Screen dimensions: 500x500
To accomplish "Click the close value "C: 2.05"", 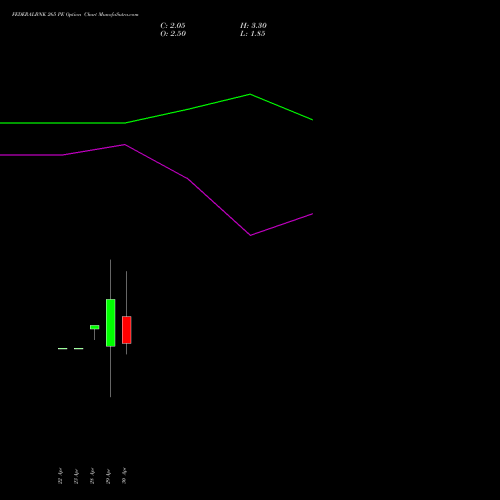I will 173,26.
